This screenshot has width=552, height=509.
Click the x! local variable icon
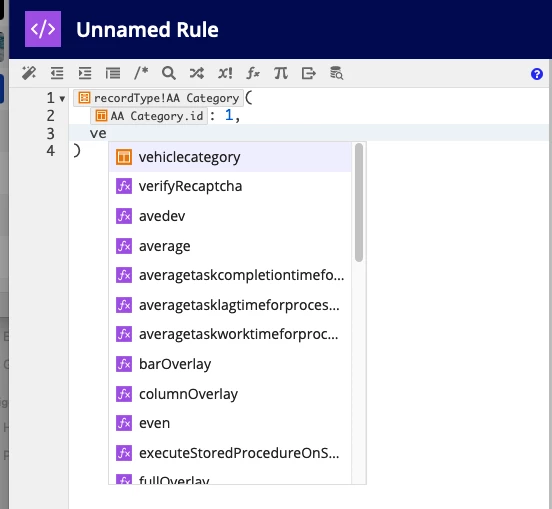coord(225,73)
